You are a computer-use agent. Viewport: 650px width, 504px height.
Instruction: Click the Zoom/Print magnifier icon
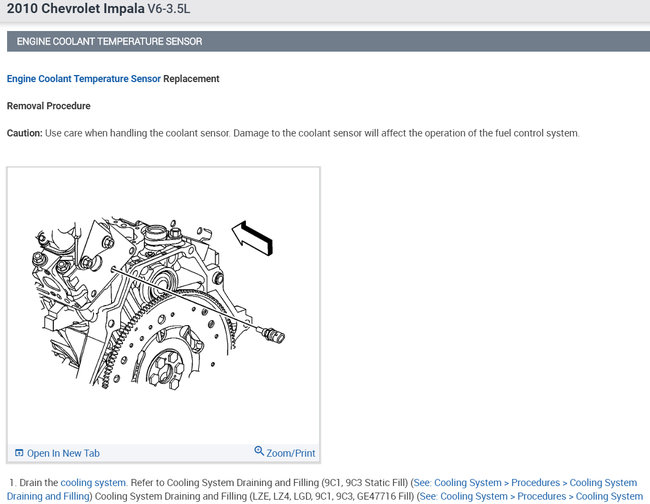[259, 451]
